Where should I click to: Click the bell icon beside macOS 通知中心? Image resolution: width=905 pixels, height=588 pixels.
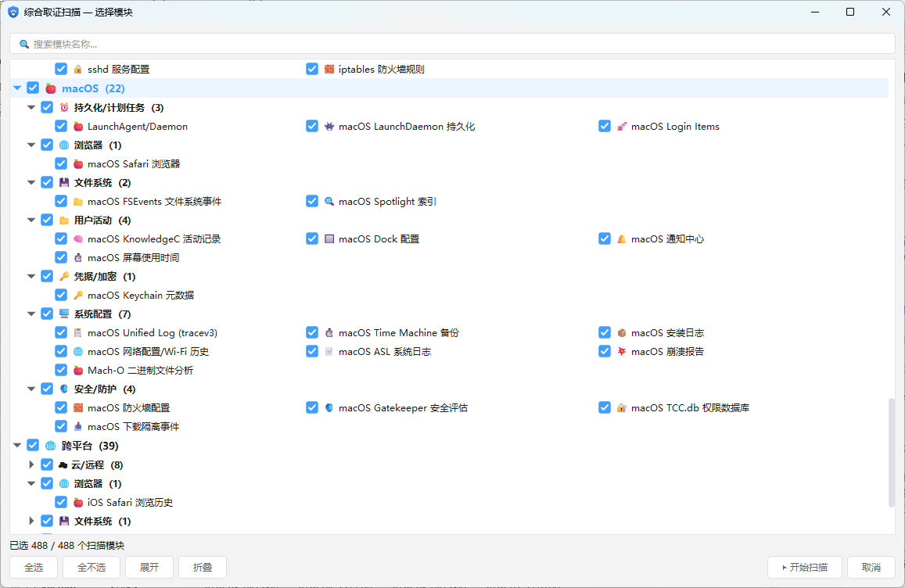(x=622, y=239)
